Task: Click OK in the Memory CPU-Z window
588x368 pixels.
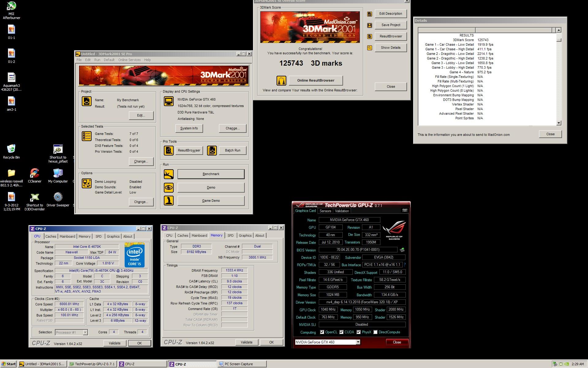Action: [271, 342]
